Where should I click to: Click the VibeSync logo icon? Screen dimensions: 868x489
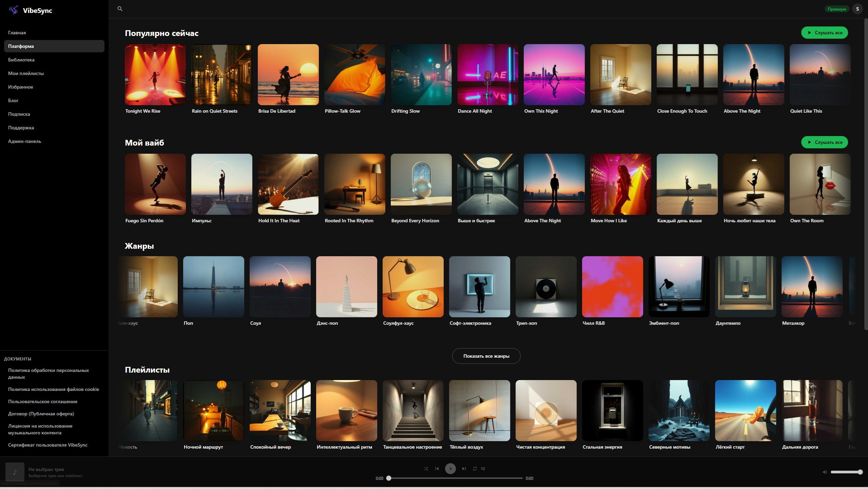(x=14, y=10)
